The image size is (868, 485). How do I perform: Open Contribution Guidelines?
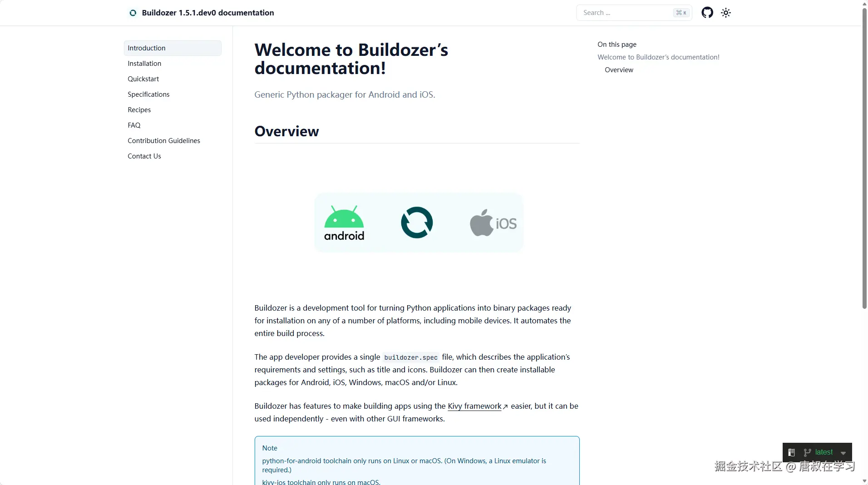coord(164,141)
